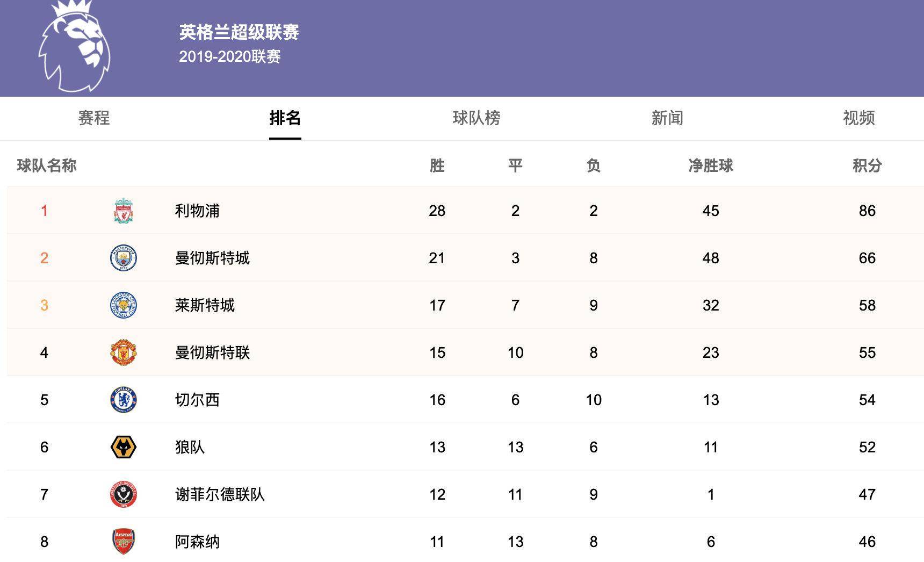Click the Manchester City club crest icon

(x=122, y=258)
